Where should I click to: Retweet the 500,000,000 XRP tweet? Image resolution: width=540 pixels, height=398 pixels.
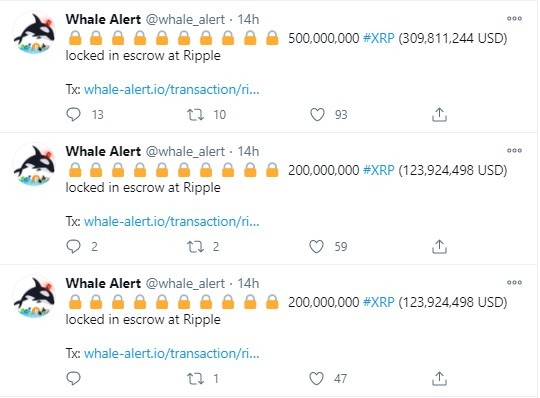coord(195,114)
